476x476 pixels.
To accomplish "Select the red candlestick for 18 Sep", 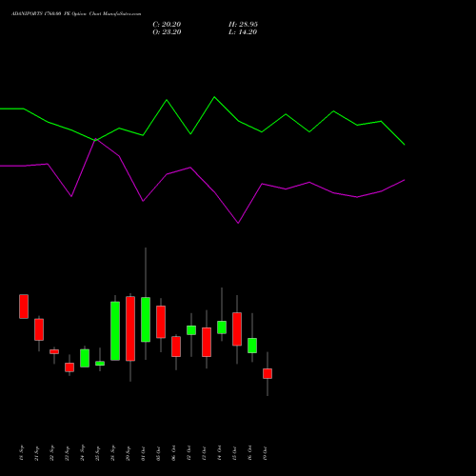I will tap(24, 307).
